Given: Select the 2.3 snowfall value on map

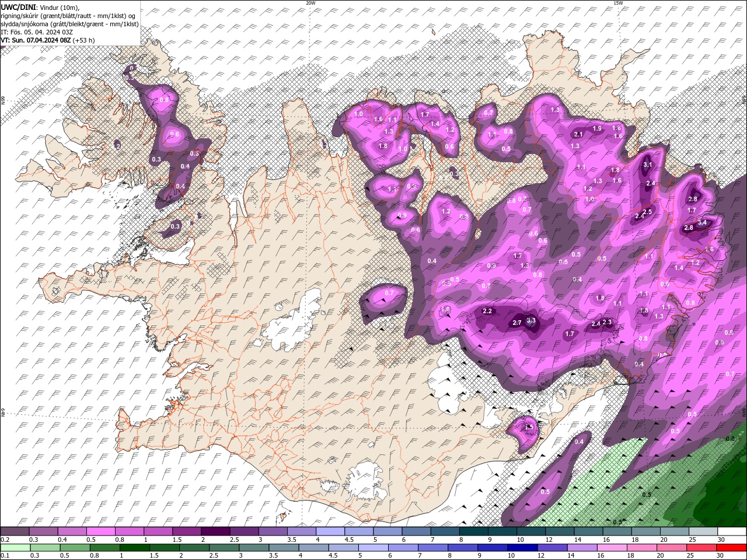Looking at the screenshot, I should pos(607,322).
